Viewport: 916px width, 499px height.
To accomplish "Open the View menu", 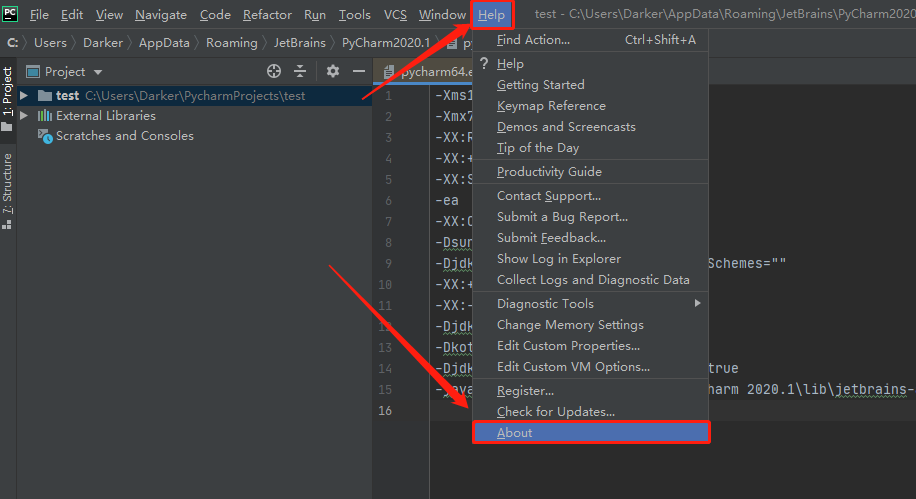I will (109, 15).
